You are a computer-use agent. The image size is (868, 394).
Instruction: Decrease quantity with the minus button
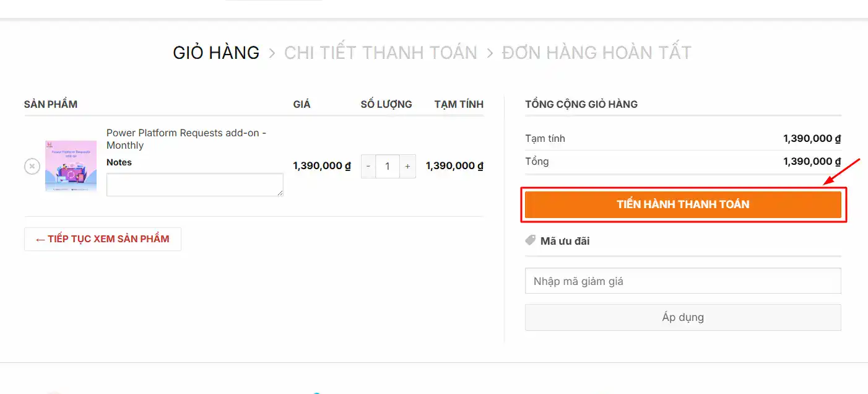368,166
